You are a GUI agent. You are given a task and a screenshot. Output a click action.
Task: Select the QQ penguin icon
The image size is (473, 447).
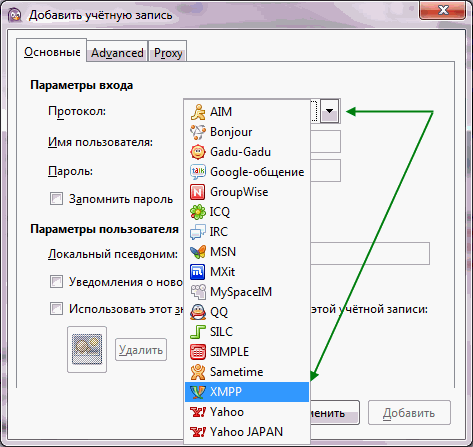click(198, 312)
